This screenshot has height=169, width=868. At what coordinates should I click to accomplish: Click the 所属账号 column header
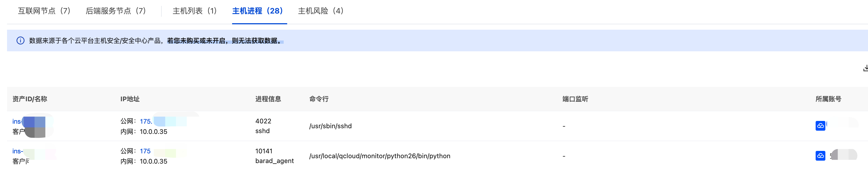[828, 99]
